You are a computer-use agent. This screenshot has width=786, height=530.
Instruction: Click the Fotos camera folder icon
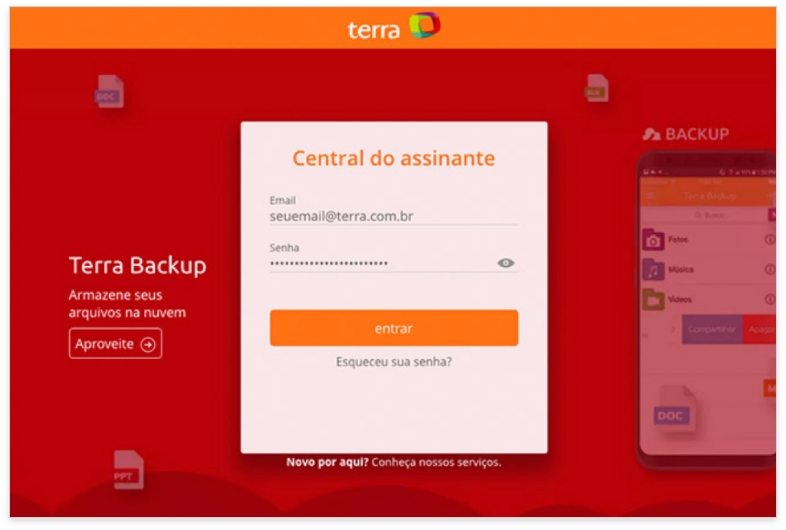[653, 240]
